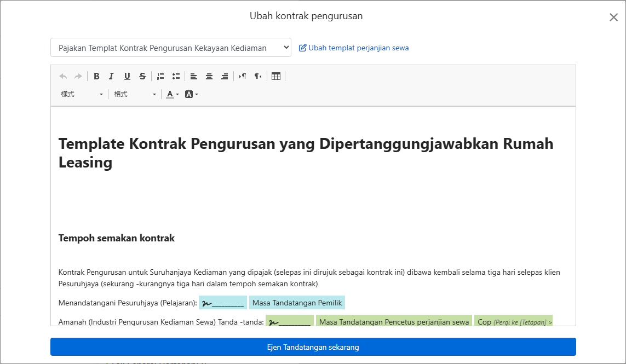Insert a numbered list
Viewport: 626px width, 364px height.
(160, 76)
